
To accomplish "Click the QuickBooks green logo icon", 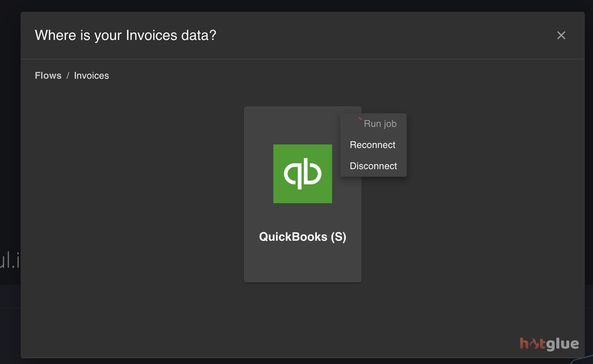I will 302,174.
